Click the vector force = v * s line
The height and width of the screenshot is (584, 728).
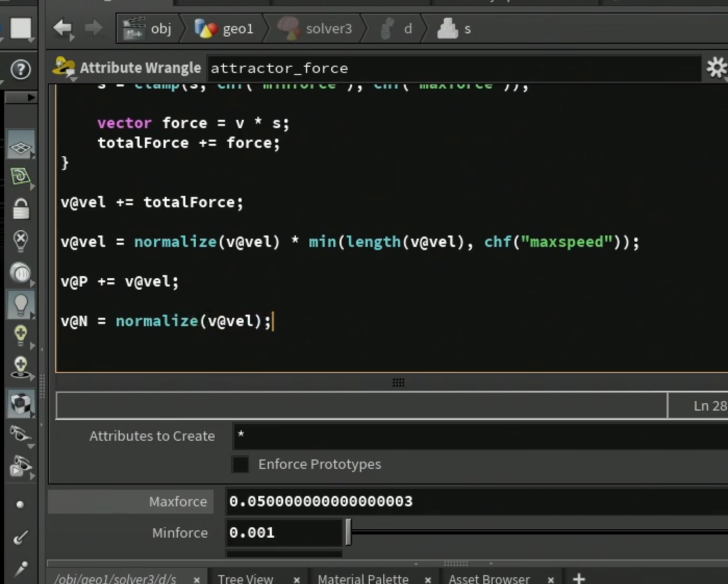point(193,123)
